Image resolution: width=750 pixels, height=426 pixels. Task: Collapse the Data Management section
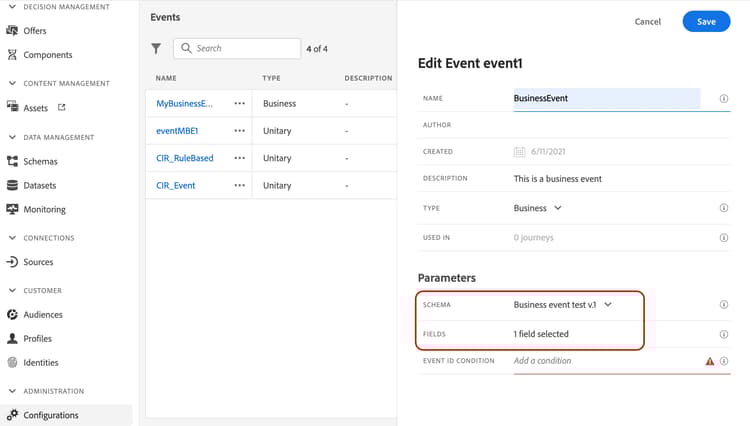[12, 137]
